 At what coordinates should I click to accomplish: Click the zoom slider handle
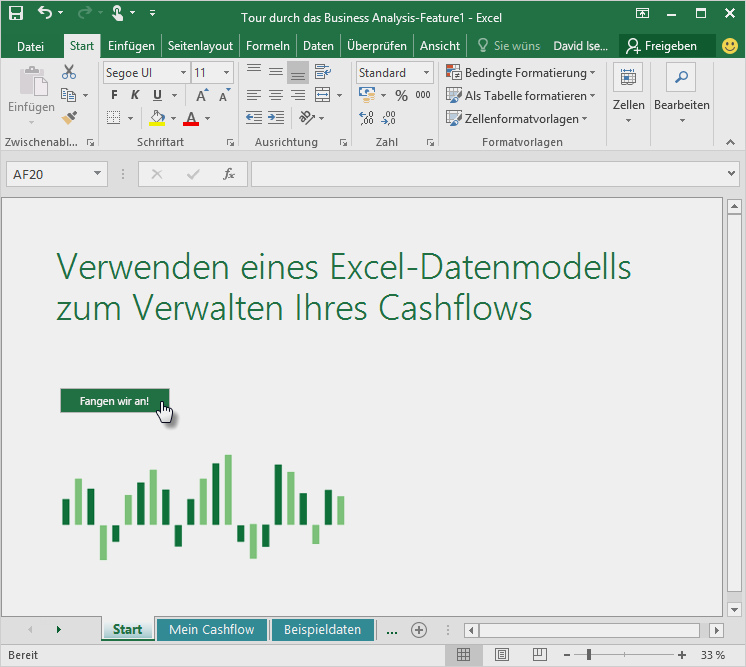589,655
